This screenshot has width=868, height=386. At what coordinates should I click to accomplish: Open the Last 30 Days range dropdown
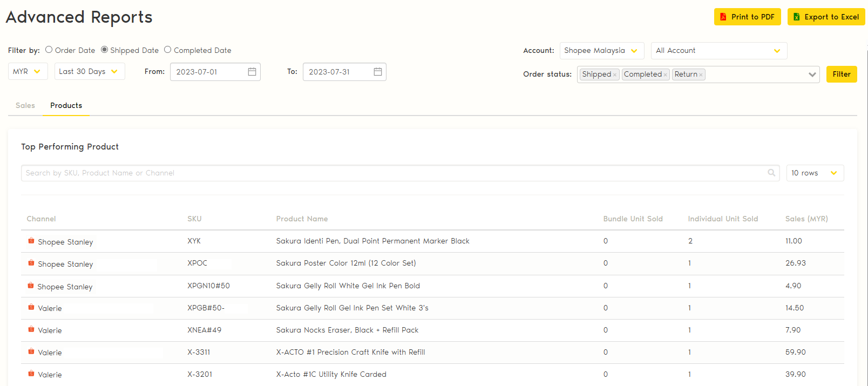(x=90, y=71)
